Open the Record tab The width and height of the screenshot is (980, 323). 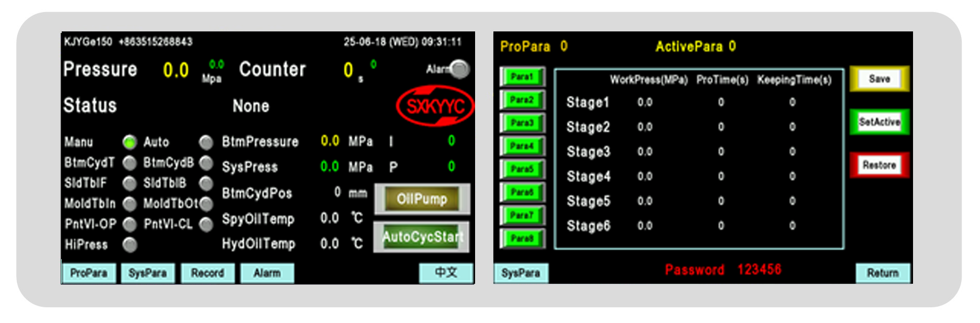[207, 273]
